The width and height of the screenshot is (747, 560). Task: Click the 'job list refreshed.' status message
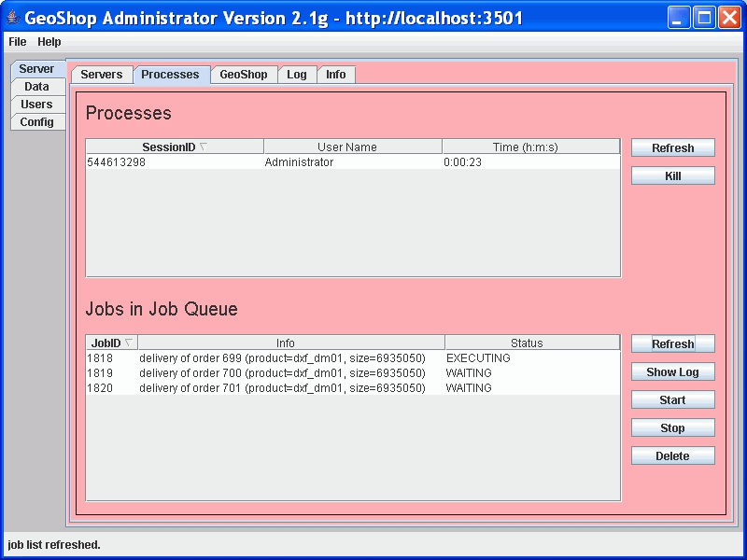(54, 544)
